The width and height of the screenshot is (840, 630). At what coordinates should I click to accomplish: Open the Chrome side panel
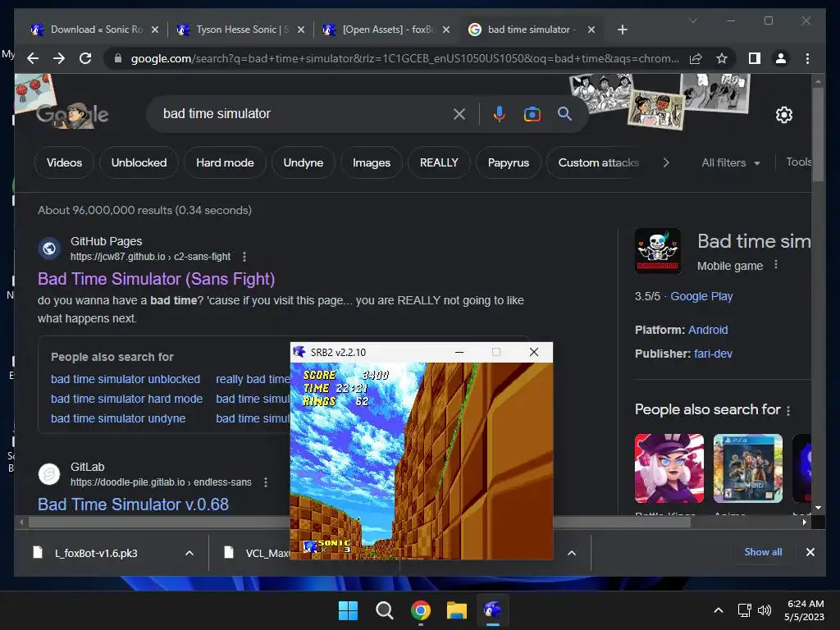click(x=755, y=58)
